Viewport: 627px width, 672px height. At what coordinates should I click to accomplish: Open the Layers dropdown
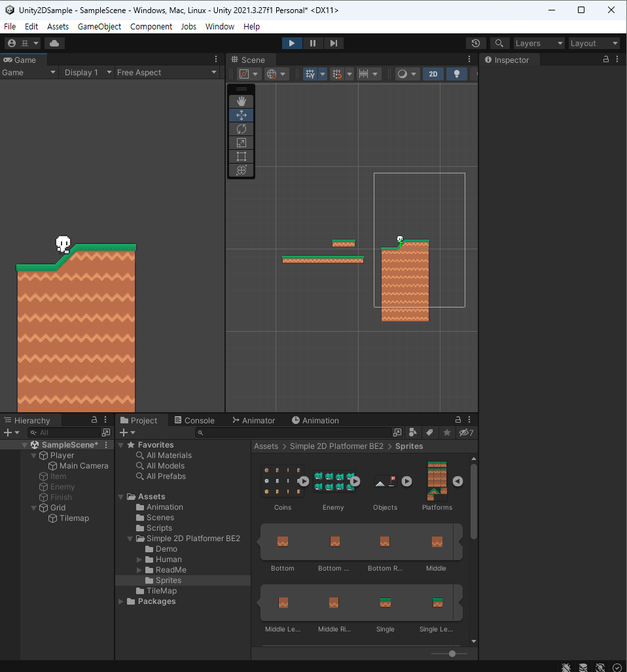pyautogui.click(x=539, y=43)
